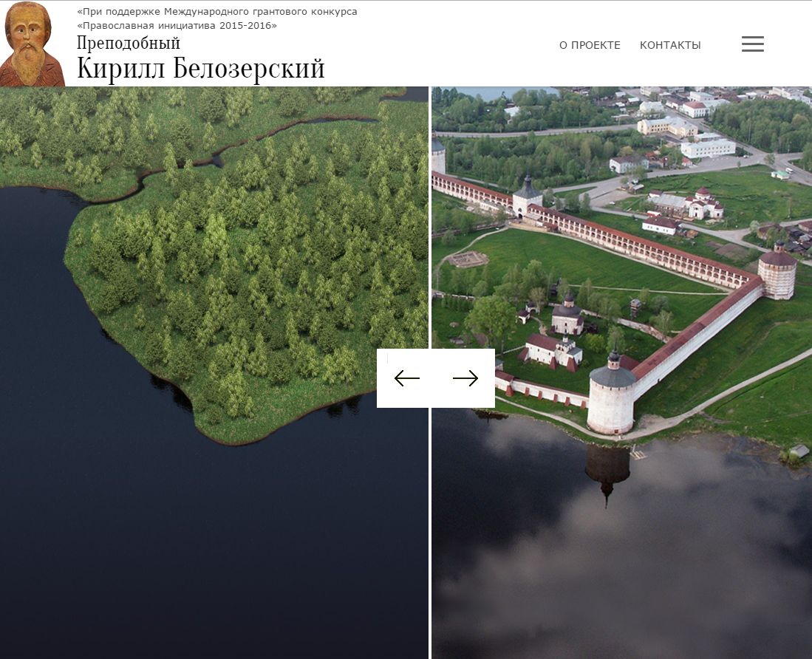The width and height of the screenshot is (812, 659).
Task: Click the white church inside the monastery walls
Action: coord(554,350)
